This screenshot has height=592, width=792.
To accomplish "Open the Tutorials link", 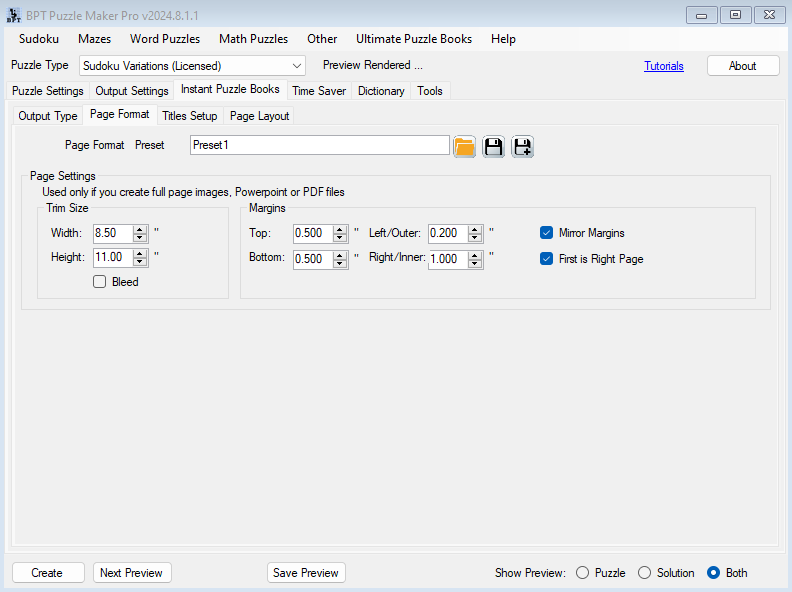I will click(664, 66).
